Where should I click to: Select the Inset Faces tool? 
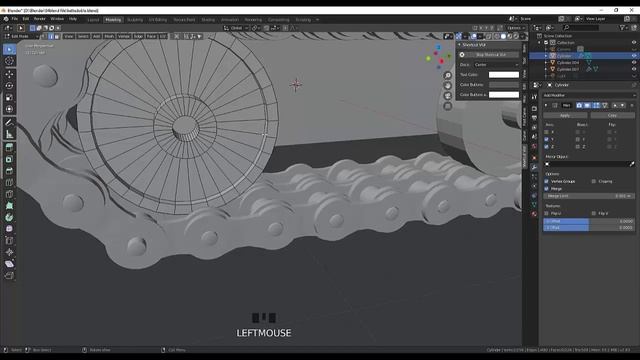[9, 159]
